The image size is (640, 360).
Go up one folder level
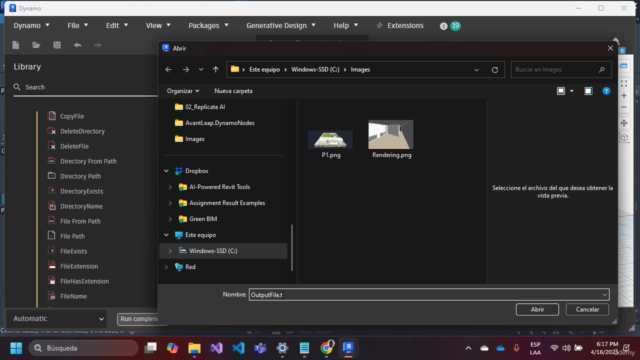coord(216,70)
